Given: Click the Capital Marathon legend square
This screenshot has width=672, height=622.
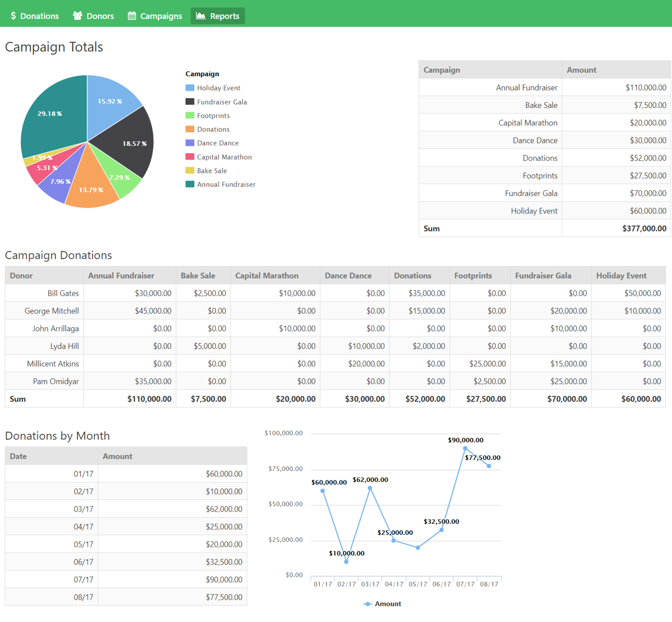Looking at the screenshot, I should click(x=189, y=157).
